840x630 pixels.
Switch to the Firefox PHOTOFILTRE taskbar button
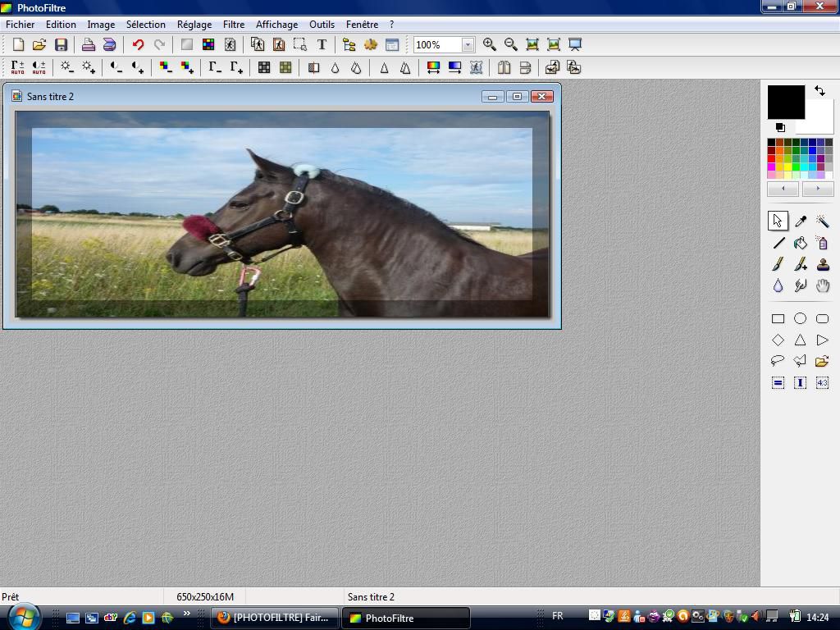[x=275, y=618]
